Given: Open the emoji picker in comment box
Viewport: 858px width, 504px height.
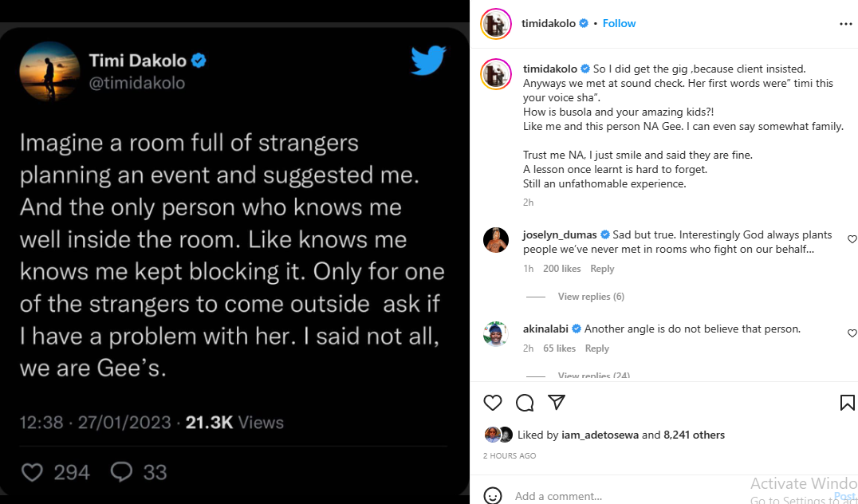Looking at the screenshot, I should click(494, 496).
